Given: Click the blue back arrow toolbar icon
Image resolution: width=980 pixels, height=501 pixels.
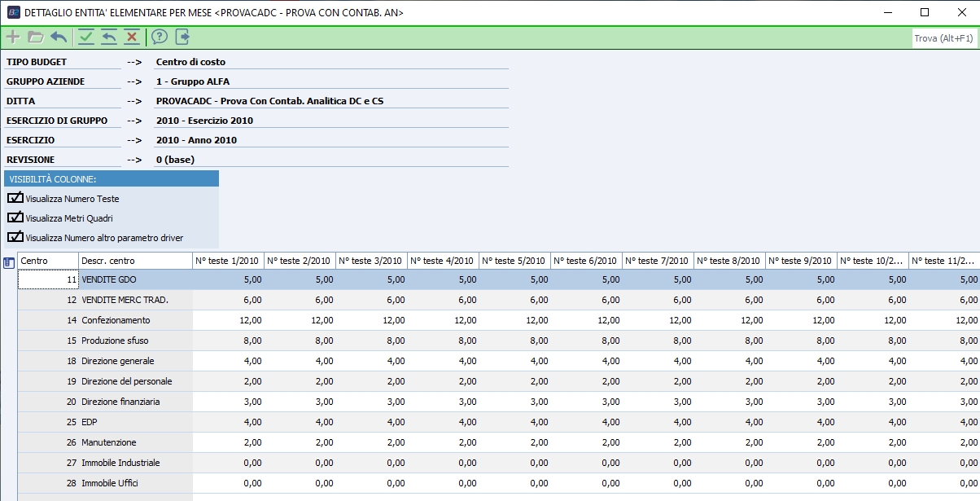Looking at the screenshot, I should point(59,37).
